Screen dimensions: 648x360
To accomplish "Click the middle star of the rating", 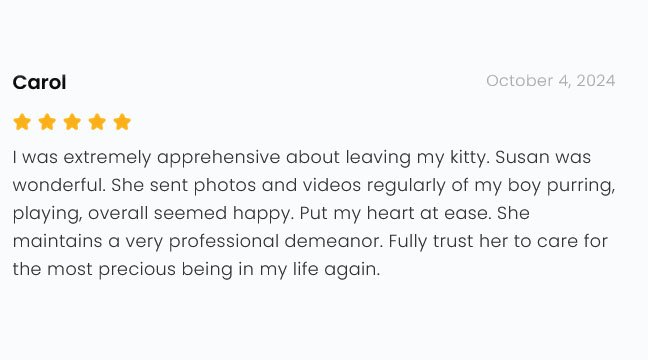I will [x=72, y=122].
